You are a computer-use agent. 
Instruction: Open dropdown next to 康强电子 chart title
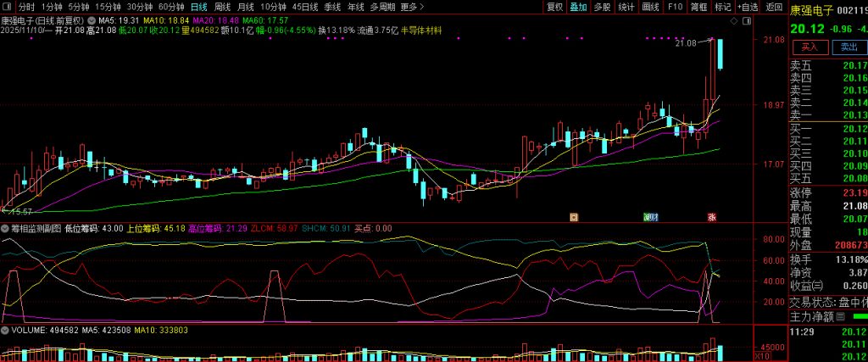91,19
